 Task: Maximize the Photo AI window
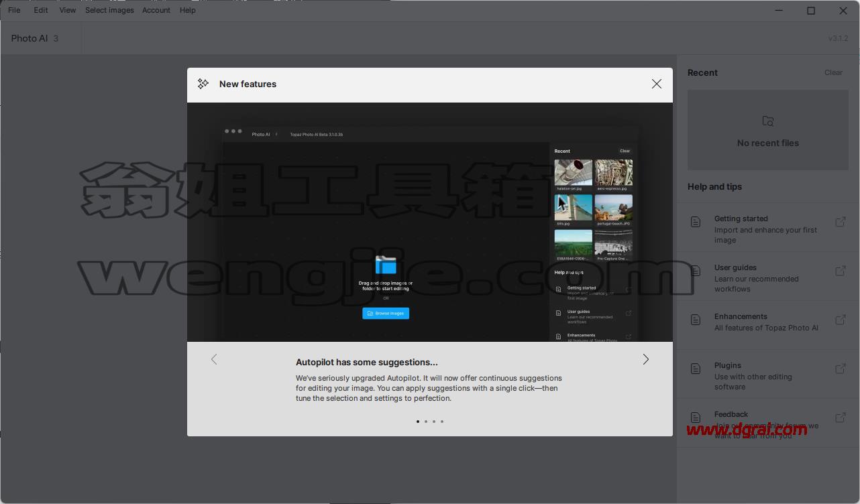pos(811,10)
